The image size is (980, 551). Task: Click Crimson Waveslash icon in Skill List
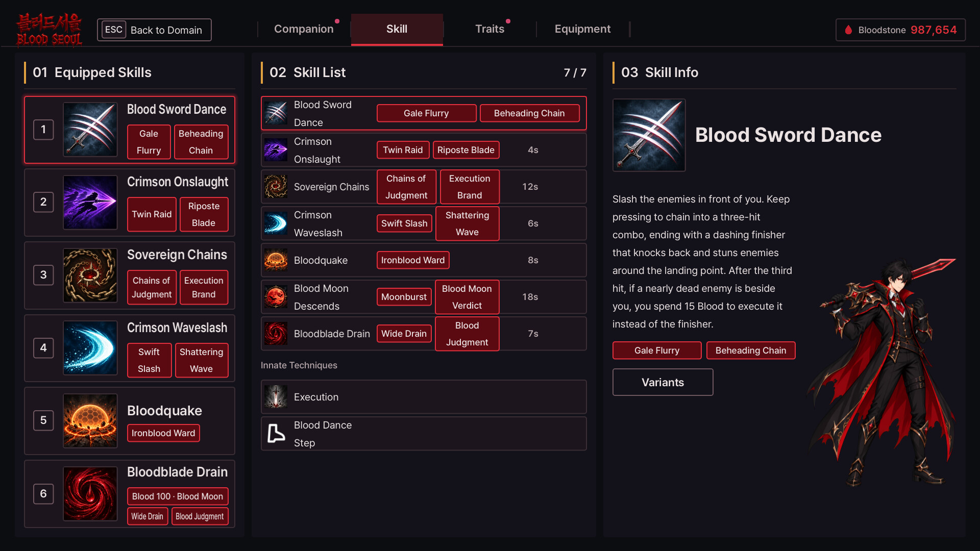tap(276, 223)
